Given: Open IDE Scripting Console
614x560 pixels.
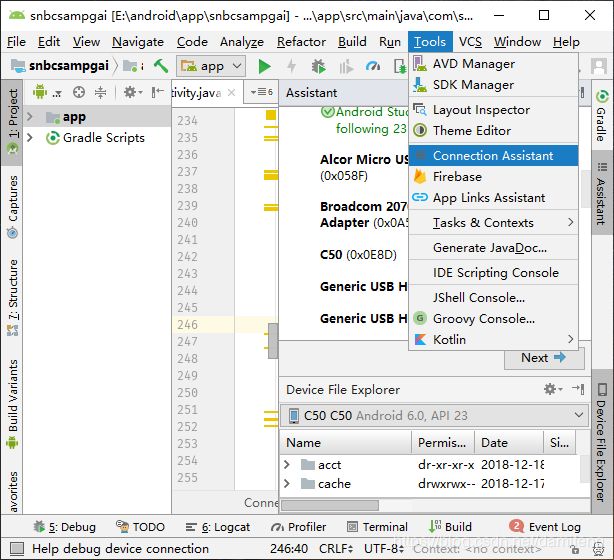Looking at the screenshot, I should coord(493,273).
